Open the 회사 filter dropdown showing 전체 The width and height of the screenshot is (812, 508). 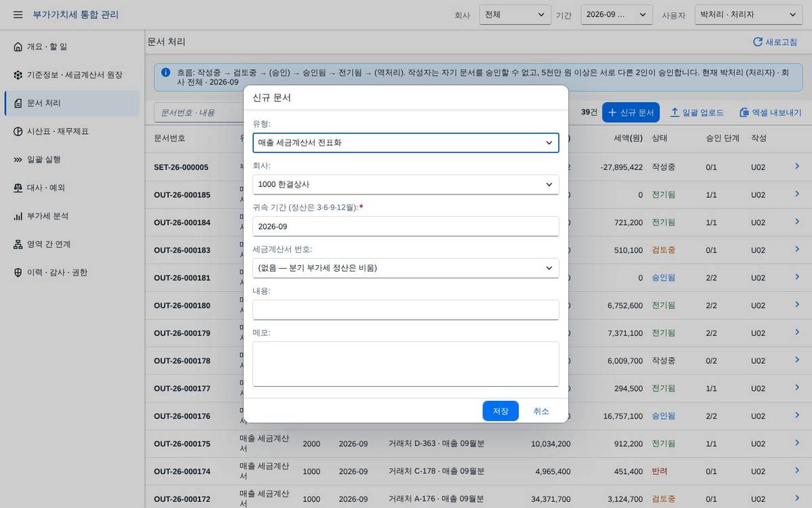click(x=515, y=14)
